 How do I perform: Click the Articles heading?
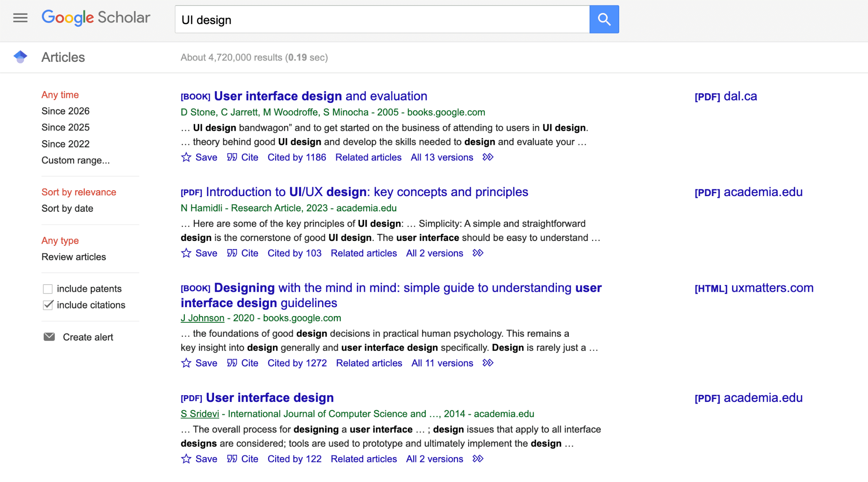click(x=63, y=57)
